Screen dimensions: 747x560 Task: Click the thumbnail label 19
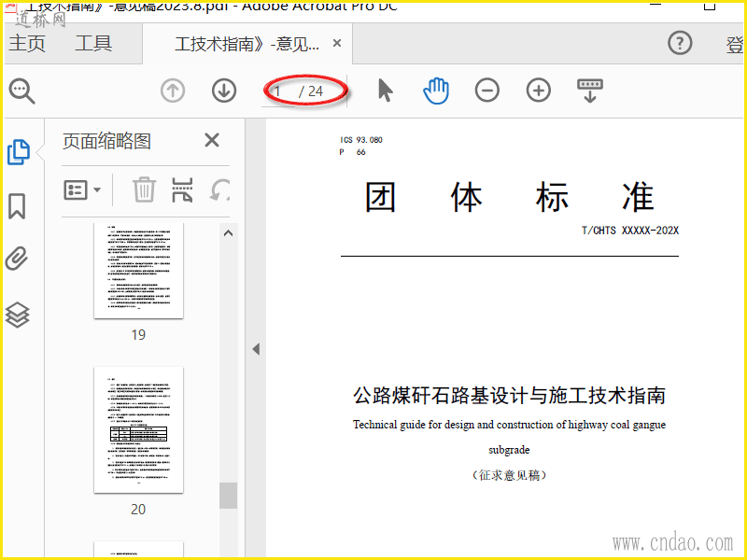pos(138,335)
